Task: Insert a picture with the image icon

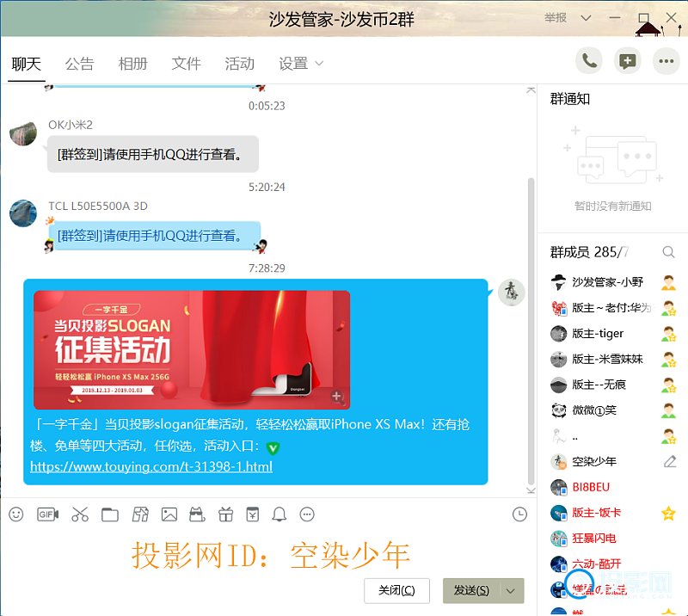Action: click(x=169, y=514)
